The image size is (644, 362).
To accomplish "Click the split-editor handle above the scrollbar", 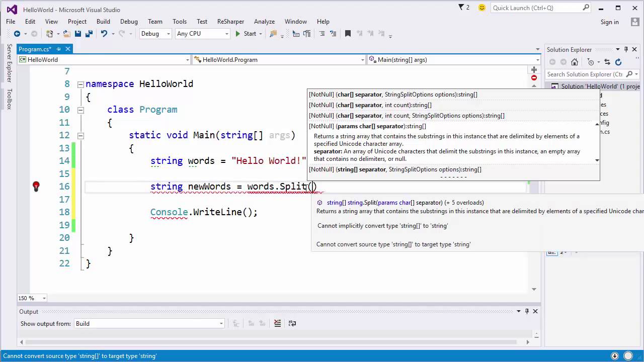I will 534,69.
